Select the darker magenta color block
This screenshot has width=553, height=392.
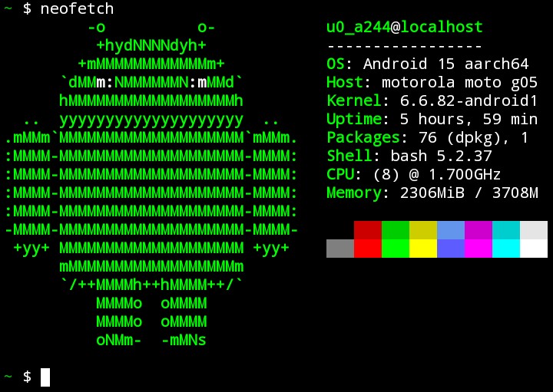click(x=478, y=230)
